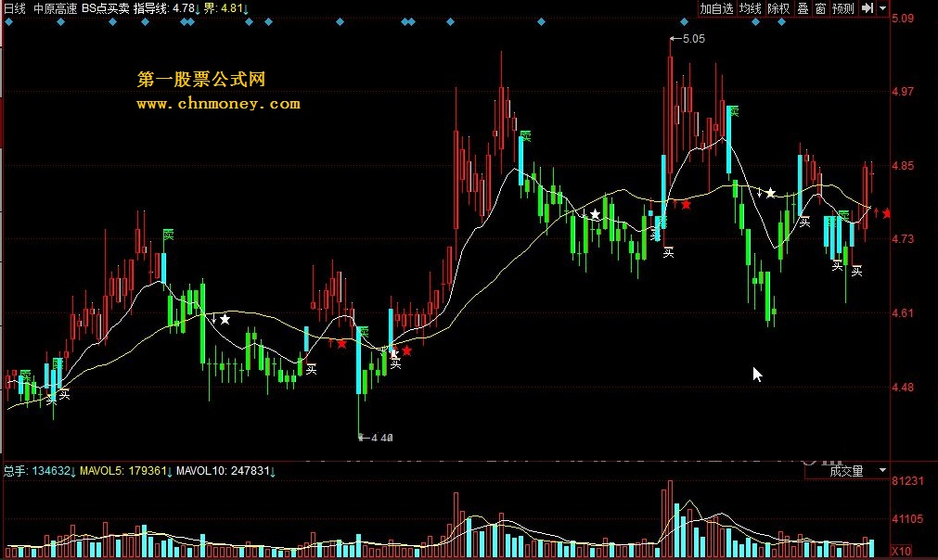
Task: Click the 叠 overlay stock button
Action: click(803, 8)
